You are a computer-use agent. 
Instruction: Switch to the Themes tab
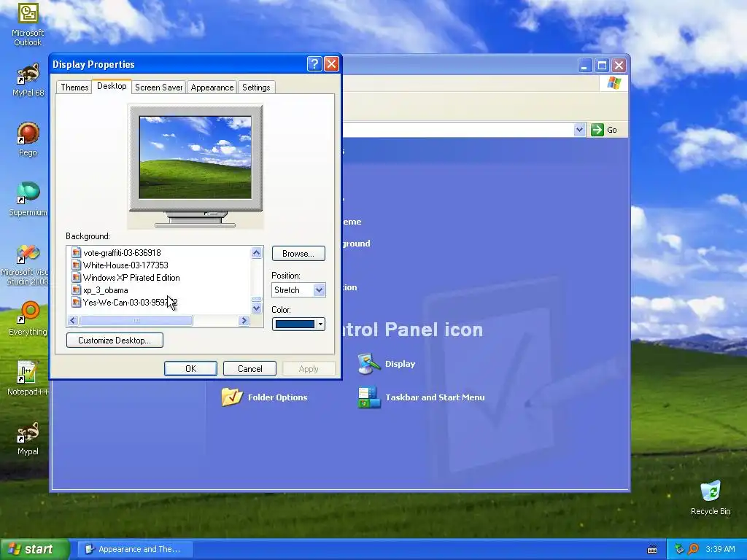point(74,87)
